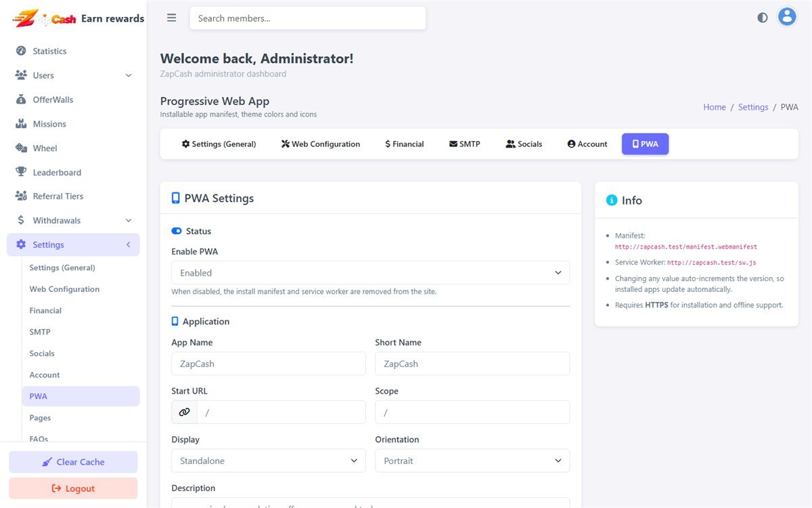The image size is (812, 508).
Task: Go to Settings breadcrumb link
Action: [753, 107]
